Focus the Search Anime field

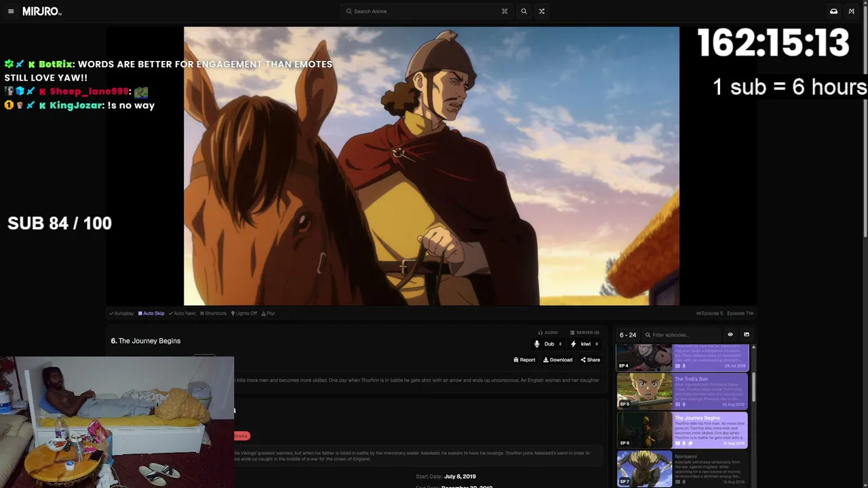pos(427,12)
